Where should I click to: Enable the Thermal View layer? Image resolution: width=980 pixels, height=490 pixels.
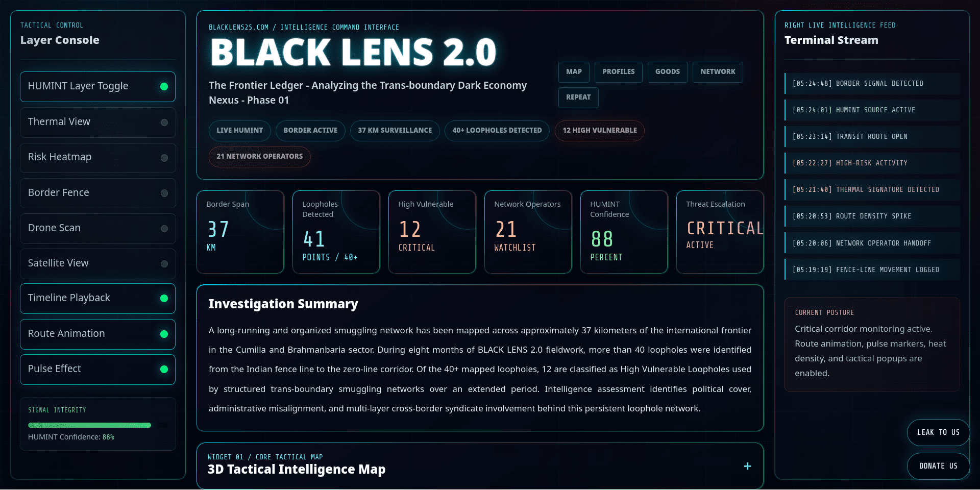coord(97,122)
